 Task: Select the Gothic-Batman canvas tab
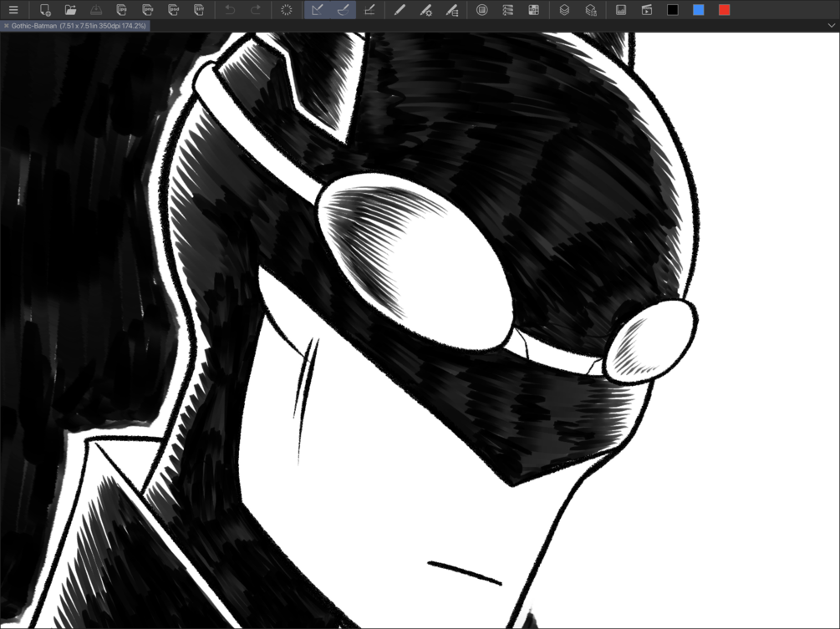(75, 26)
